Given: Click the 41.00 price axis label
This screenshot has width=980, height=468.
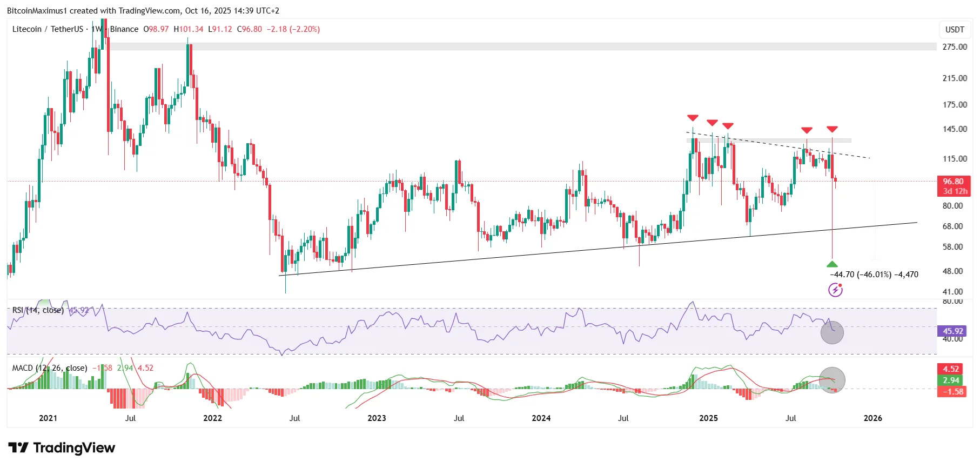Looking at the screenshot, I should click(952, 292).
